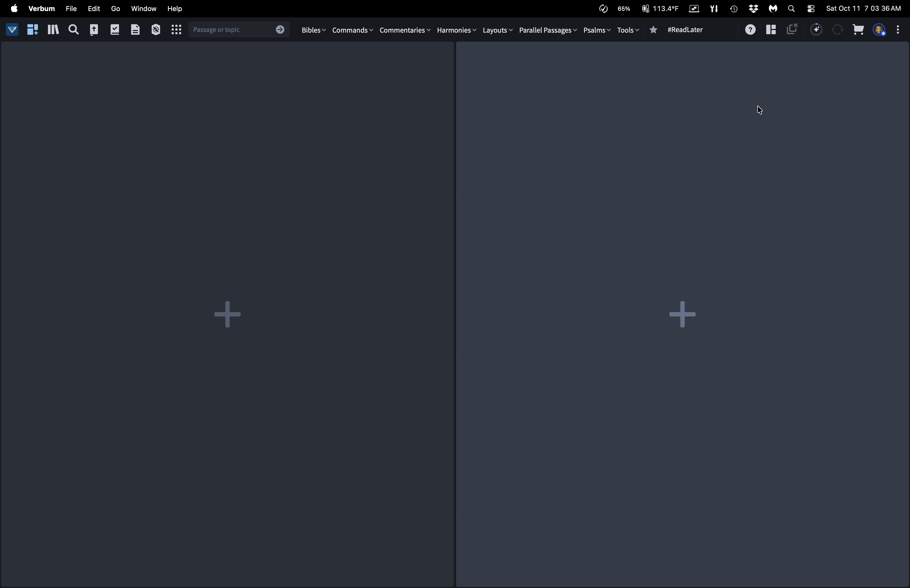Open the apps grid icon
This screenshot has height=588, width=910.
[x=176, y=30]
